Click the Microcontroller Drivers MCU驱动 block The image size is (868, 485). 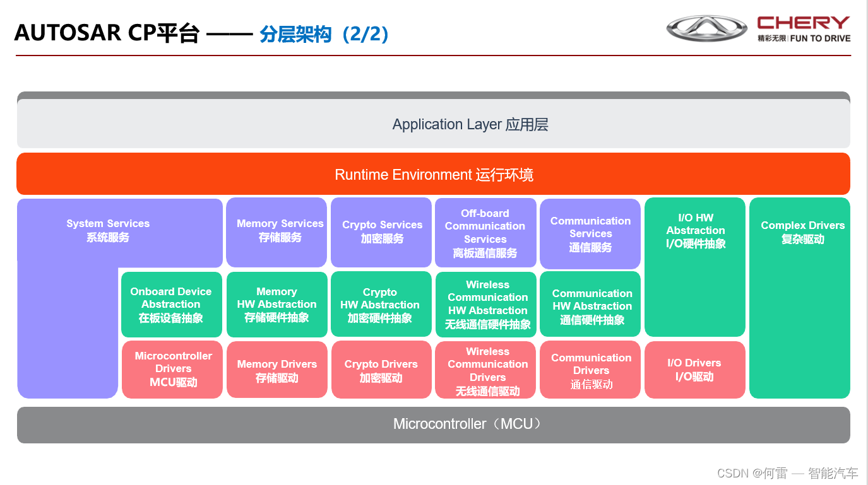pyautogui.click(x=172, y=370)
